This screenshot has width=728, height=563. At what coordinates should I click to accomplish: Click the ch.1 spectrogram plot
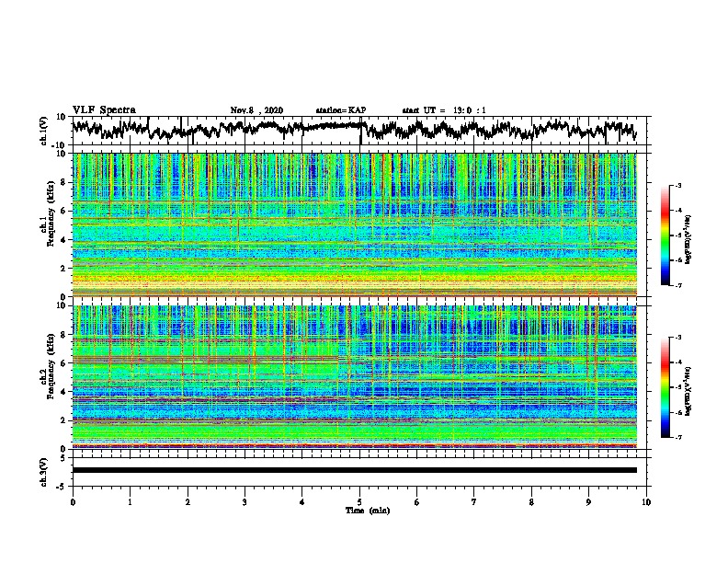[x=355, y=224]
